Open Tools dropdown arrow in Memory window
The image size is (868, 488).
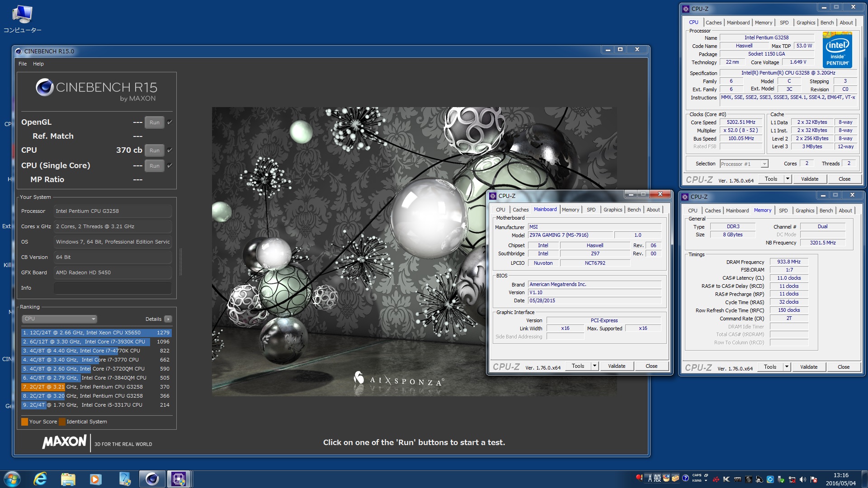[x=787, y=367]
